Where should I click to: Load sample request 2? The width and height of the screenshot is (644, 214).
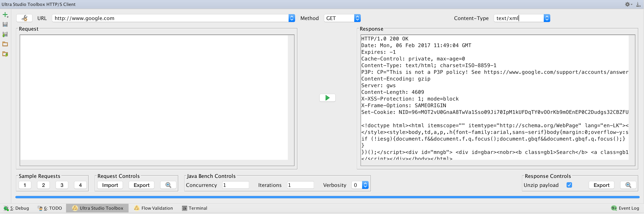pyautogui.click(x=43, y=185)
